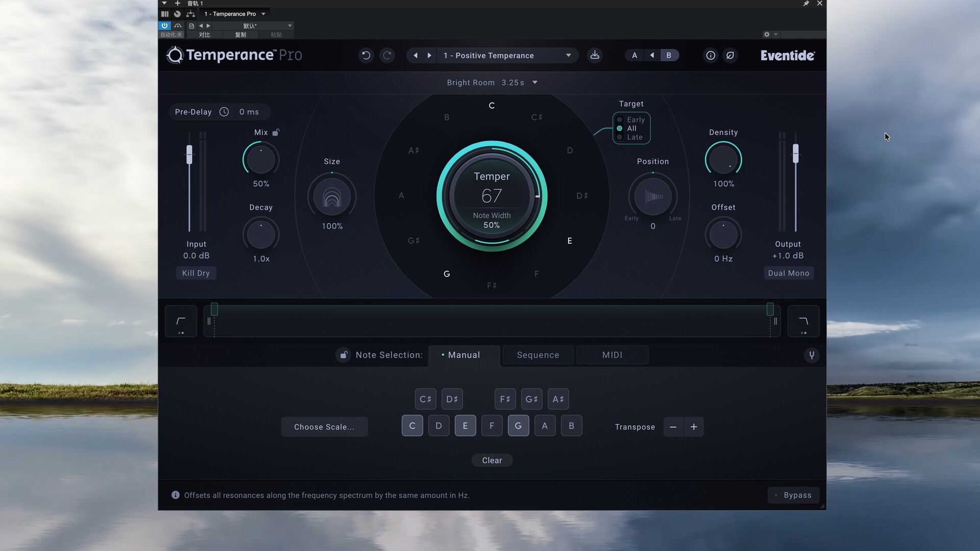This screenshot has width=980, height=551.
Task: Click the Pre-Delay tempo sync clock icon
Action: tap(224, 112)
